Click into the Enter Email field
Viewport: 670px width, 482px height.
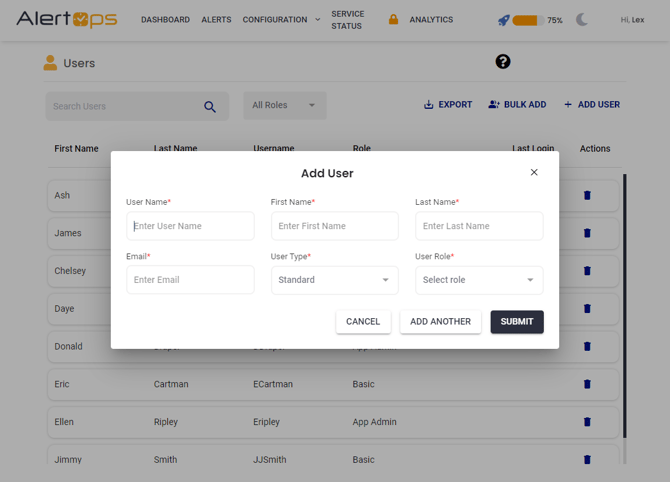coord(190,280)
